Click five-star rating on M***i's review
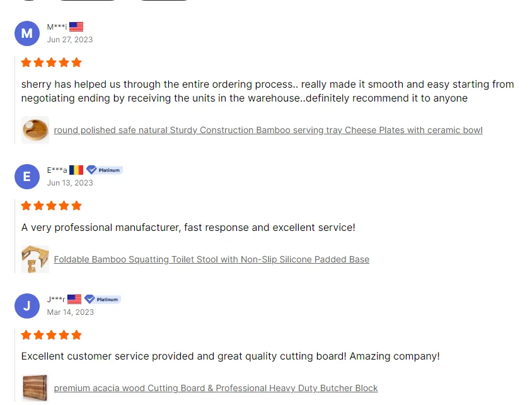Viewport: 532px width, 405px height. coord(52,62)
